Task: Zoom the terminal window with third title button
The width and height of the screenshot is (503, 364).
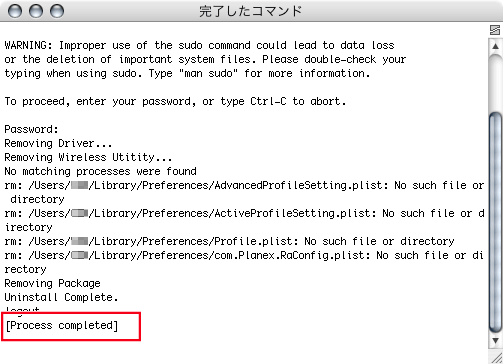Action: pos(57,11)
